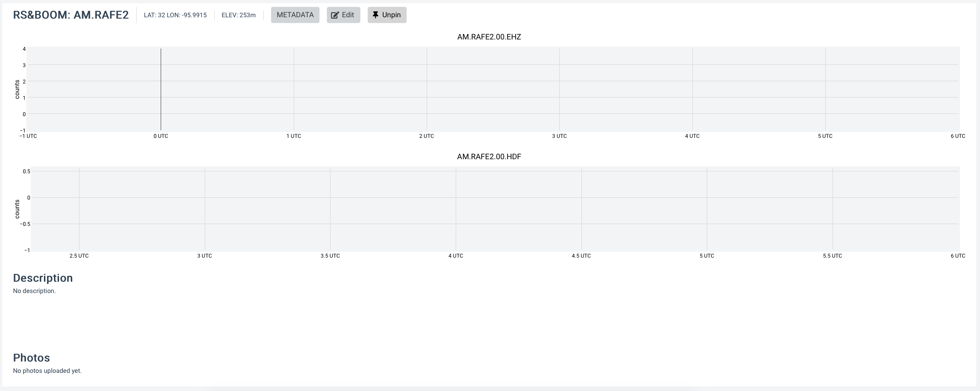Click the LAT: 32 LON: -95.9915 text
Image resolution: width=980 pixels, height=391 pixels.
tap(175, 15)
